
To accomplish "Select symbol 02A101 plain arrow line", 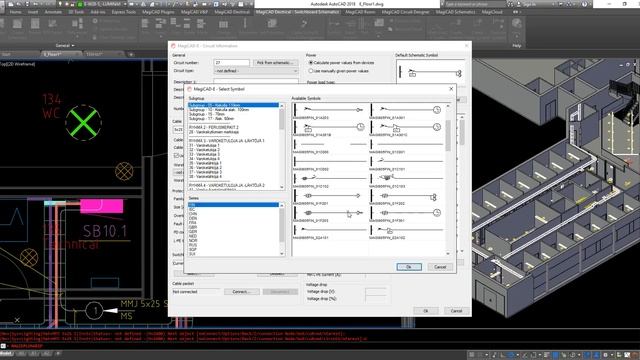I will (330, 231).
